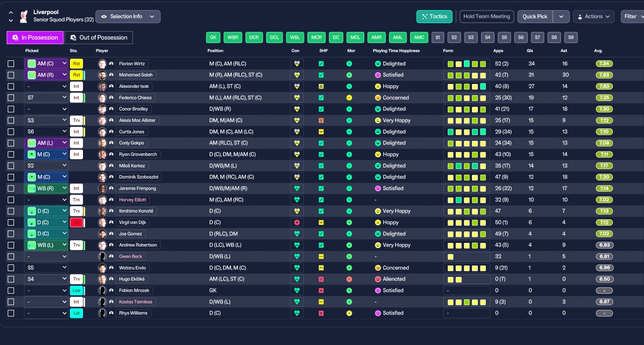Open Jeremie Frimpong's WB (R) picked dropdown
The image size is (644, 345).
click(46, 188)
